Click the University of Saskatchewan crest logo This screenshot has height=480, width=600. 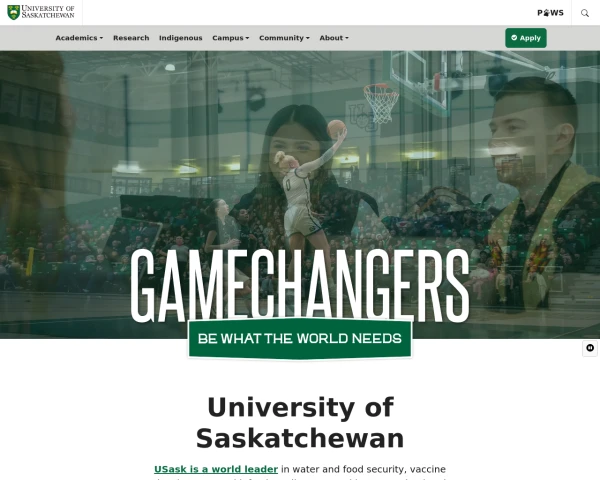13,12
